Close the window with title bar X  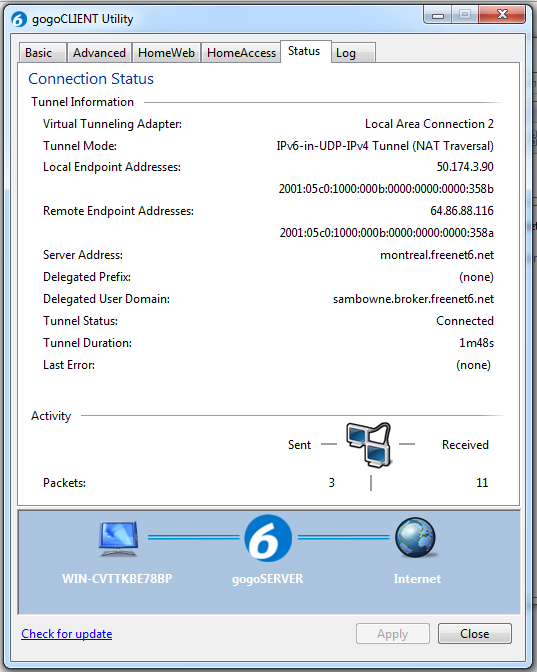coord(502,15)
